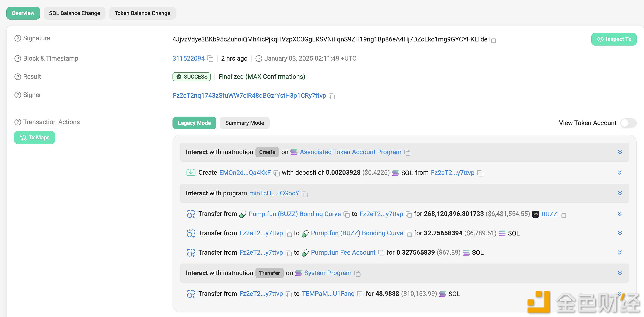644x317 pixels.
Task: Open EMQn2d...Qa4KkF account link
Action: click(245, 173)
